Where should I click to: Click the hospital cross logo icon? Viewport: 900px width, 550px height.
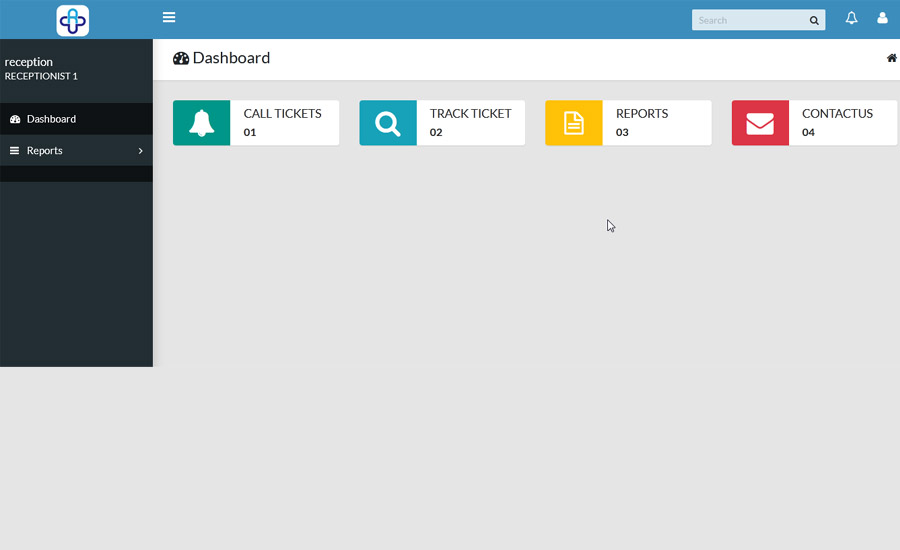72,20
